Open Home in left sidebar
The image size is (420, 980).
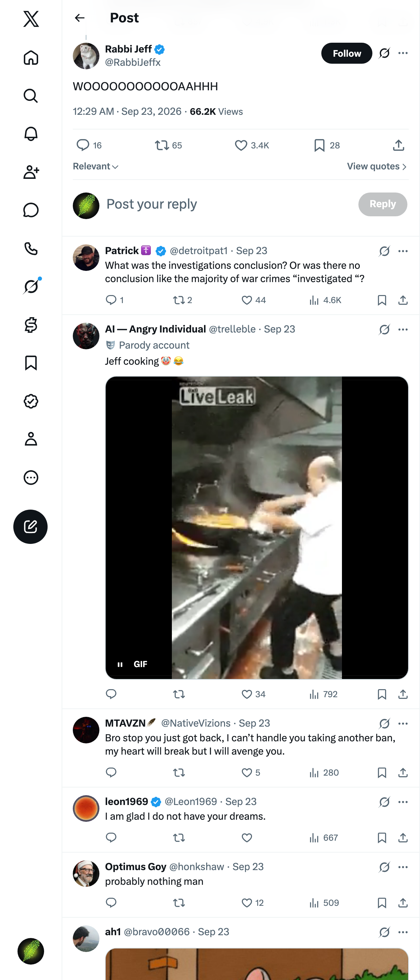tap(31, 58)
